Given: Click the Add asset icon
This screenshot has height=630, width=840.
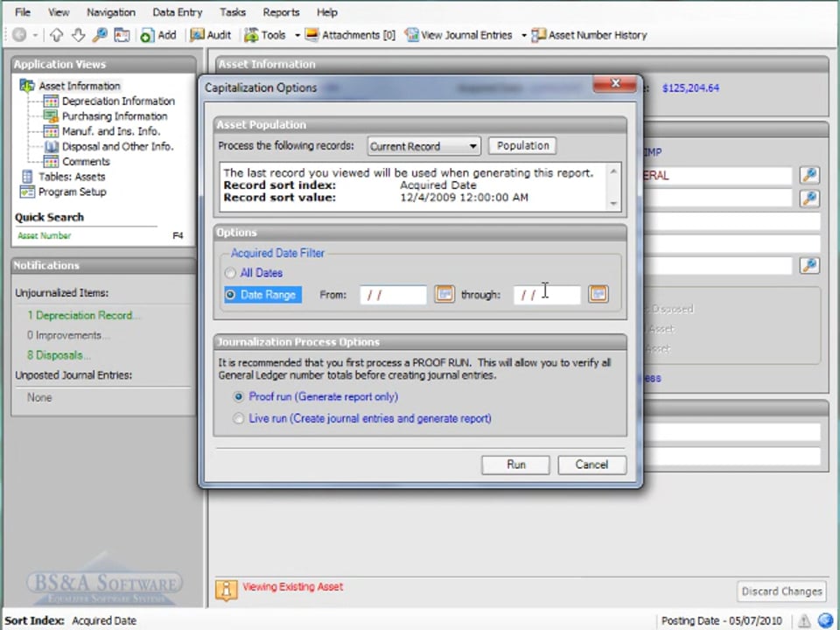Looking at the screenshot, I should [158, 35].
